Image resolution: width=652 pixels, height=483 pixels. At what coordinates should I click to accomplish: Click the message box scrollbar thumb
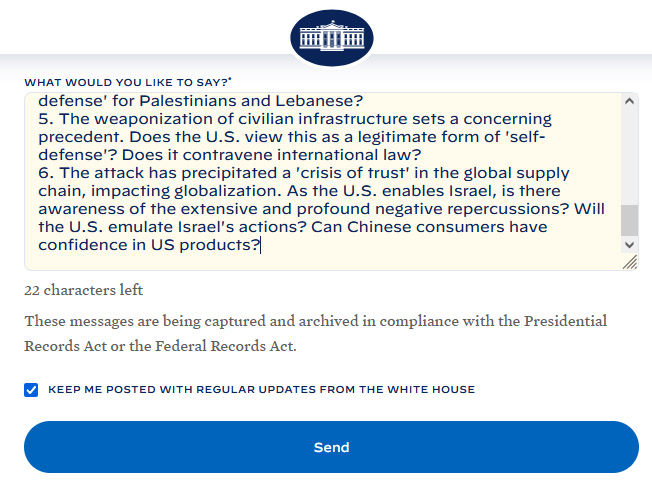(x=629, y=220)
